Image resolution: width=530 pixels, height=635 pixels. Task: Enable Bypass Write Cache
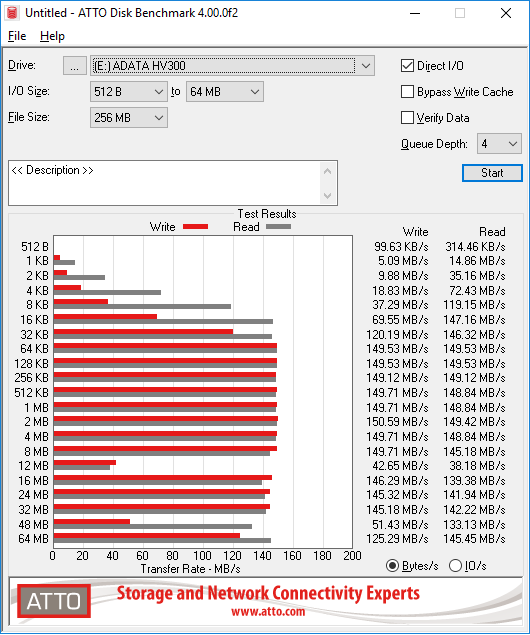click(407, 92)
